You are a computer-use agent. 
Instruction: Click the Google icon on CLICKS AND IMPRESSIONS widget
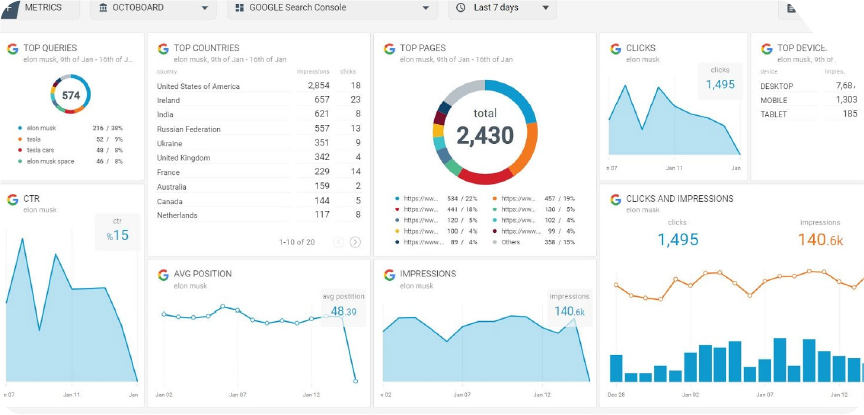tap(615, 200)
